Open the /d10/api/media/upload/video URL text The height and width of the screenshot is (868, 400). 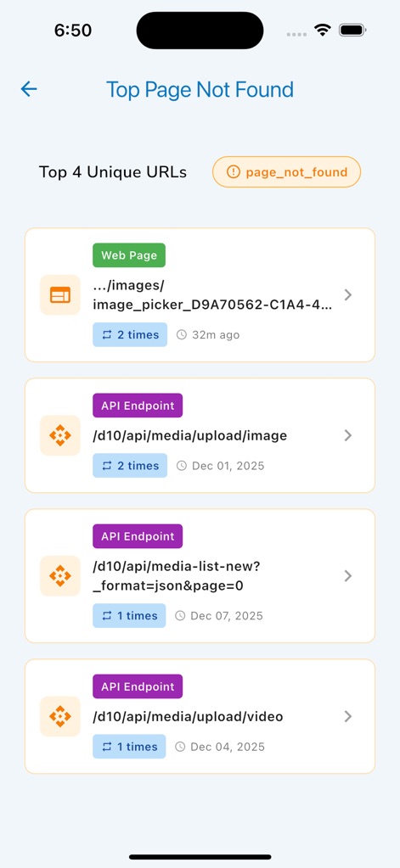[x=188, y=717]
